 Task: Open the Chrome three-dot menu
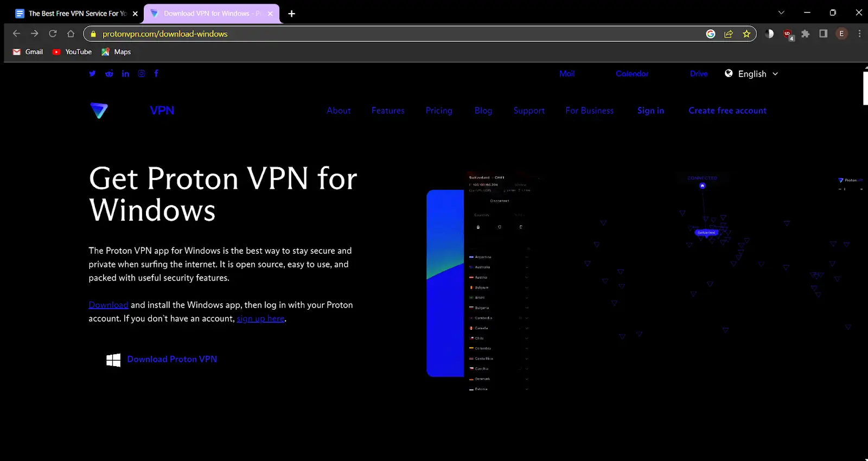coord(859,34)
